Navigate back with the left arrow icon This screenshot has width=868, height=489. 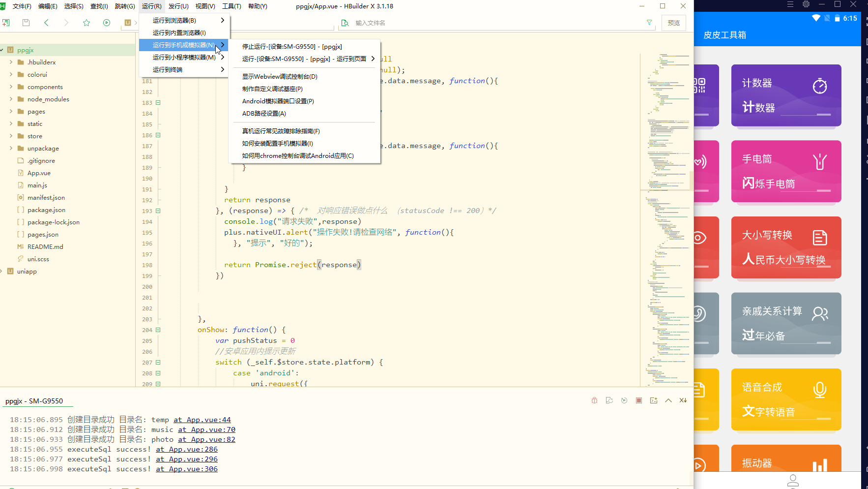click(46, 23)
